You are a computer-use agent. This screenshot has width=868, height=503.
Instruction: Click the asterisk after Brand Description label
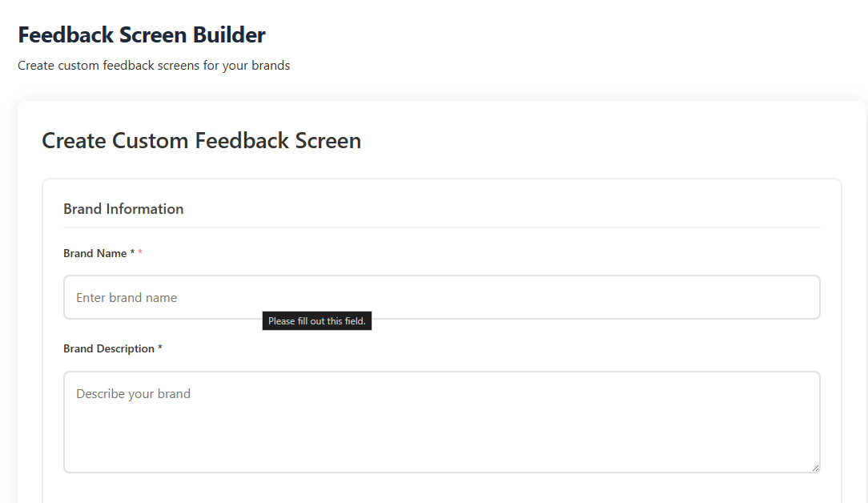click(160, 348)
